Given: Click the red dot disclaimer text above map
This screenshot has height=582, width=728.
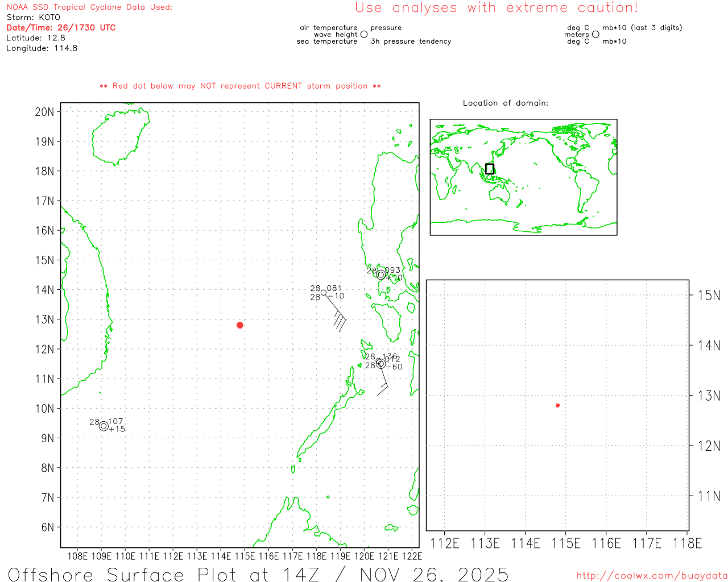Looking at the screenshot, I should tap(240, 86).
